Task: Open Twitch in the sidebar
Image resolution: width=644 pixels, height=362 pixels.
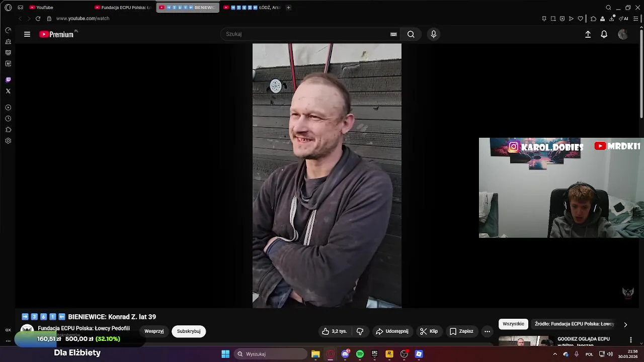Action: [8, 80]
